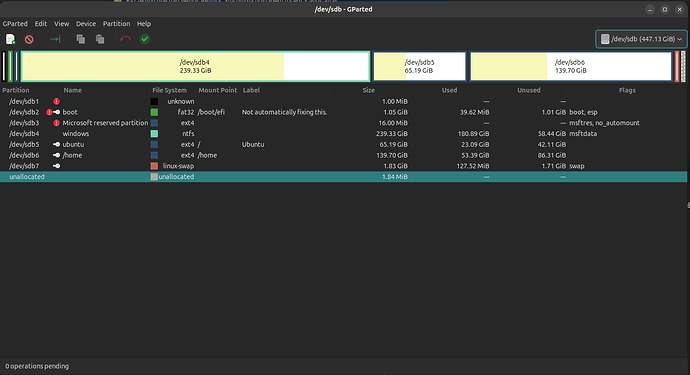Click the key lock icon beside boot
This screenshot has width=690, height=375.
57,112
